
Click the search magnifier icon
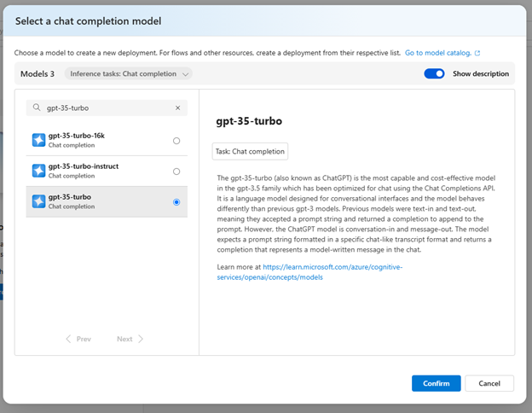[37, 108]
